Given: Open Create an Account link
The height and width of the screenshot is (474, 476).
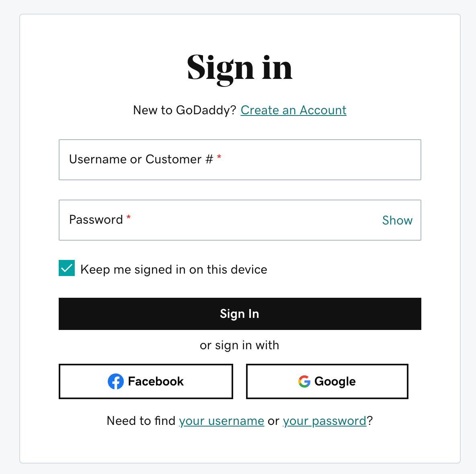Looking at the screenshot, I should pos(293,110).
